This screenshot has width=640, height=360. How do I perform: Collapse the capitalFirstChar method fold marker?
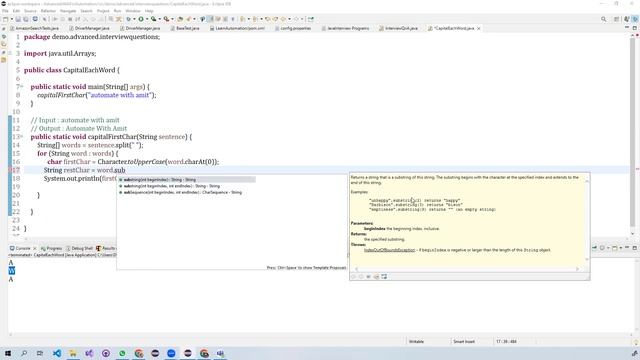coord(22,137)
